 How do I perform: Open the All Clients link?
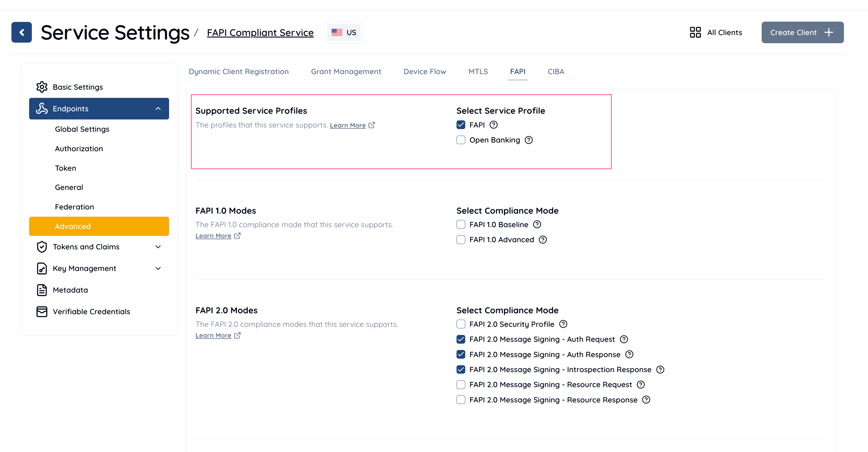click(x=716, y=32)
